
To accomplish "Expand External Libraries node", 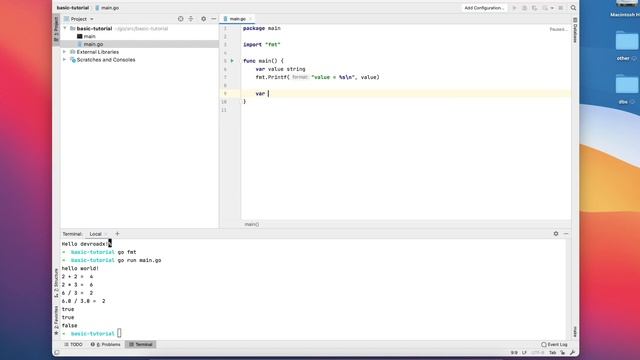I will tap(64, 52).
